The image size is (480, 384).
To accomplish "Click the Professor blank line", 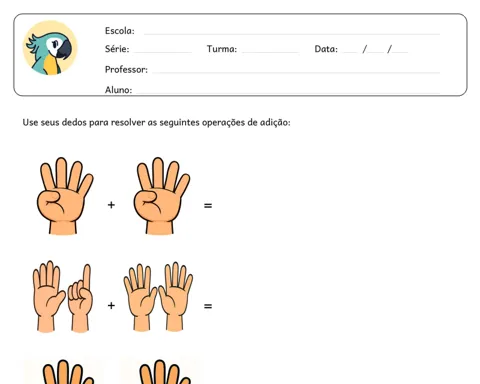I will click(x=296, y=72).
